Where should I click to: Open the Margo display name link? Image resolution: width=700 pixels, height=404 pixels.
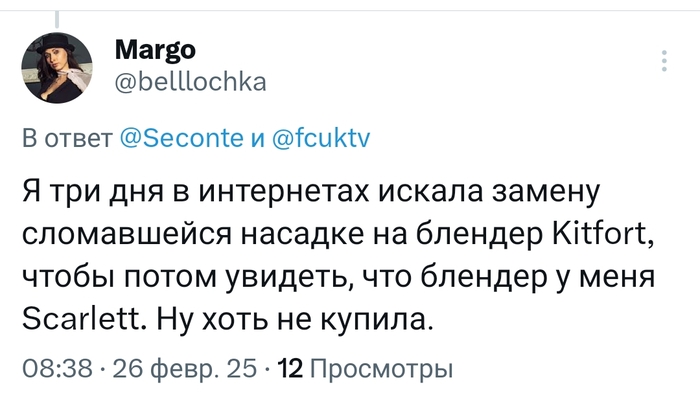click(x=157, y=49)
